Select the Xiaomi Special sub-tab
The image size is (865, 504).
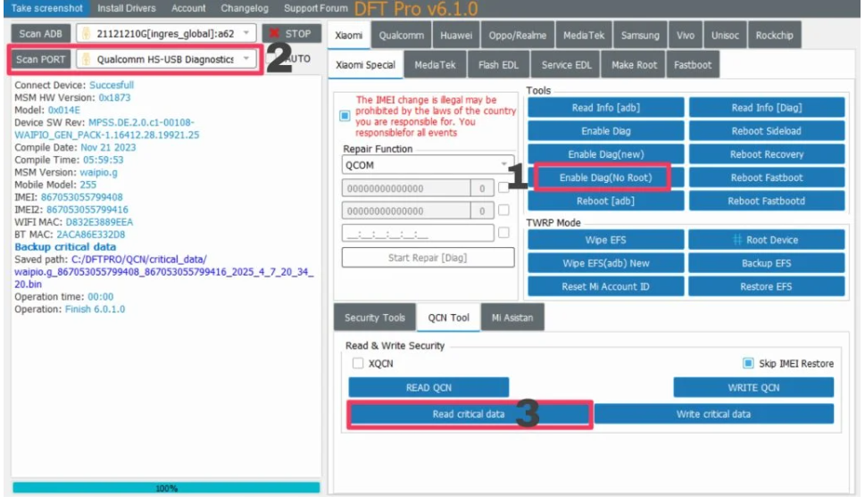coord(365,65)
